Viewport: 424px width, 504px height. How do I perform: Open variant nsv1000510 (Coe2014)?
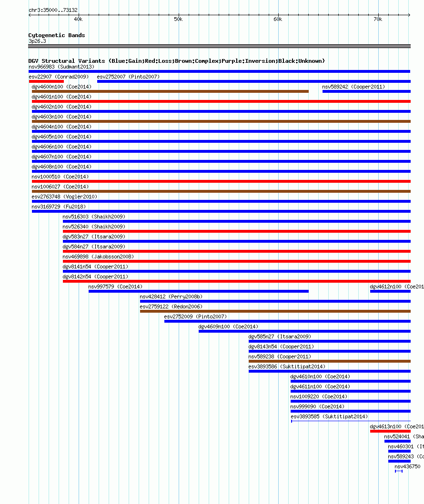(x=60, y=177)
